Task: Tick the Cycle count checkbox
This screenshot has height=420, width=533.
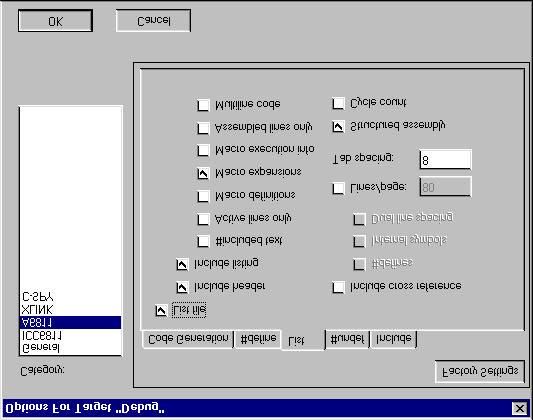Action: pos(338,103)
